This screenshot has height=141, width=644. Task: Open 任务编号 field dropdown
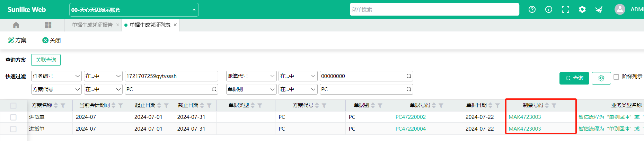pos(56,76)
